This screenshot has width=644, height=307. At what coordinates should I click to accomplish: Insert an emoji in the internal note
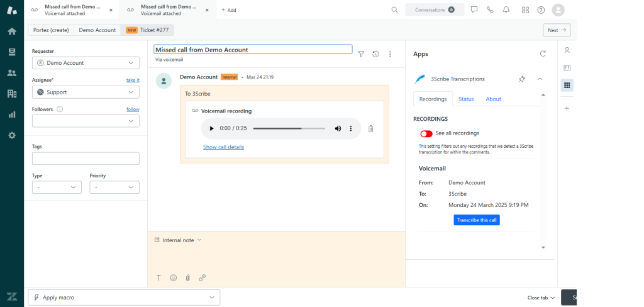(173, 277)
